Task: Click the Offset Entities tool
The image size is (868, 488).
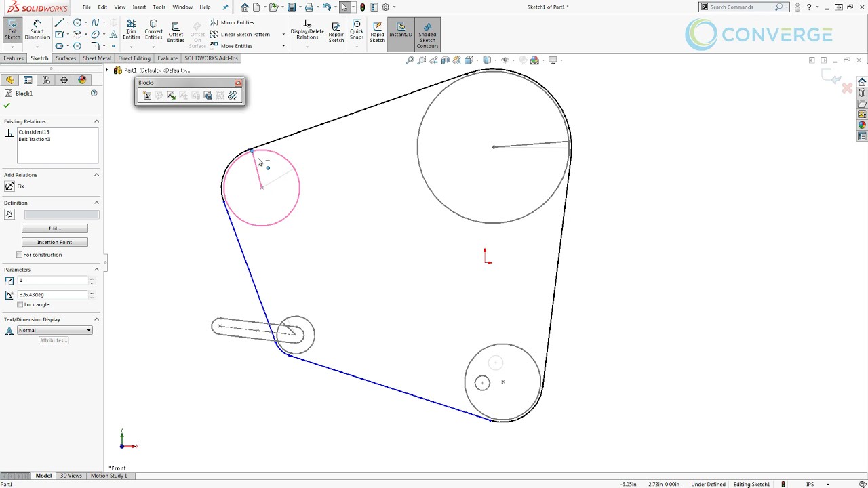Action: click(176, 32)
